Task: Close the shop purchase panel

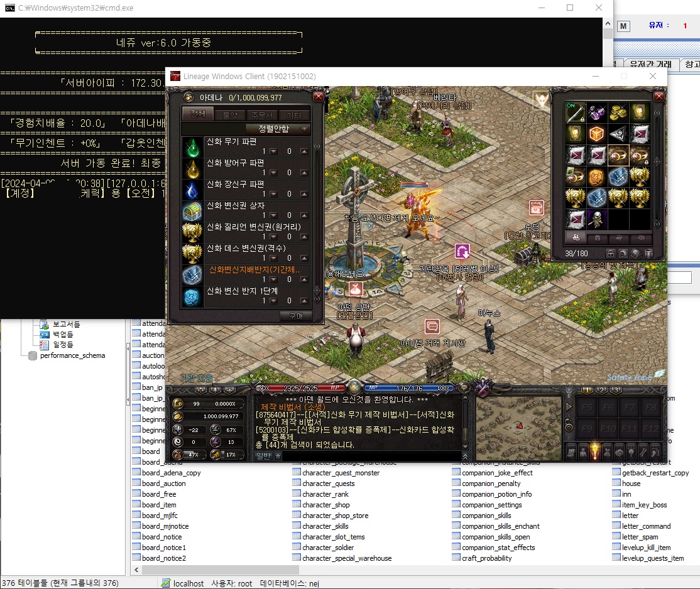Action: (x=319, y=97)
